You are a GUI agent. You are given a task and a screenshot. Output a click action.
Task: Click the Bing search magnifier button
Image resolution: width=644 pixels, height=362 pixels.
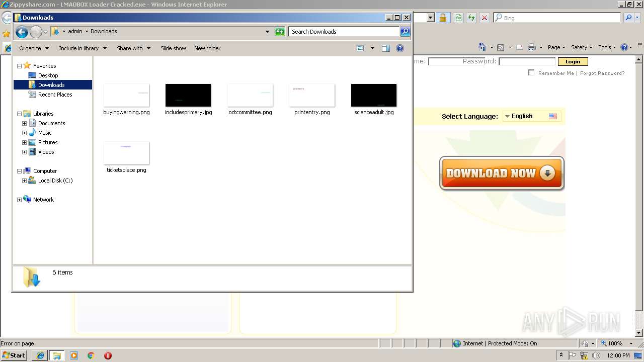coord(628,18)
